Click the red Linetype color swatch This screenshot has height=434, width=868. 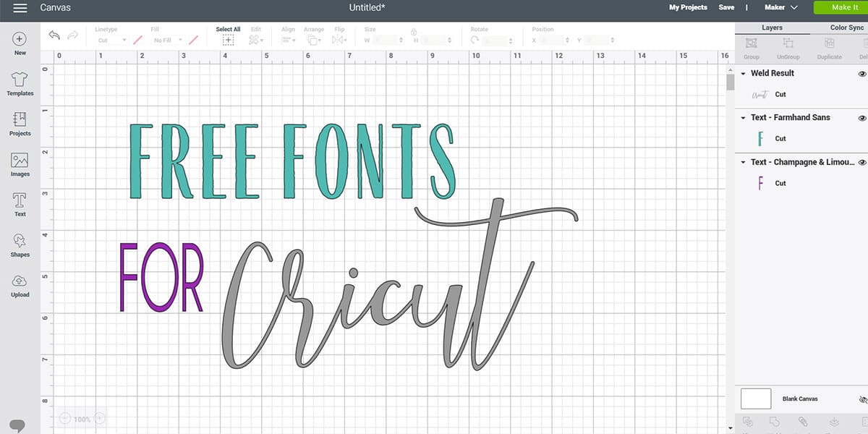(x=137, y=39)
